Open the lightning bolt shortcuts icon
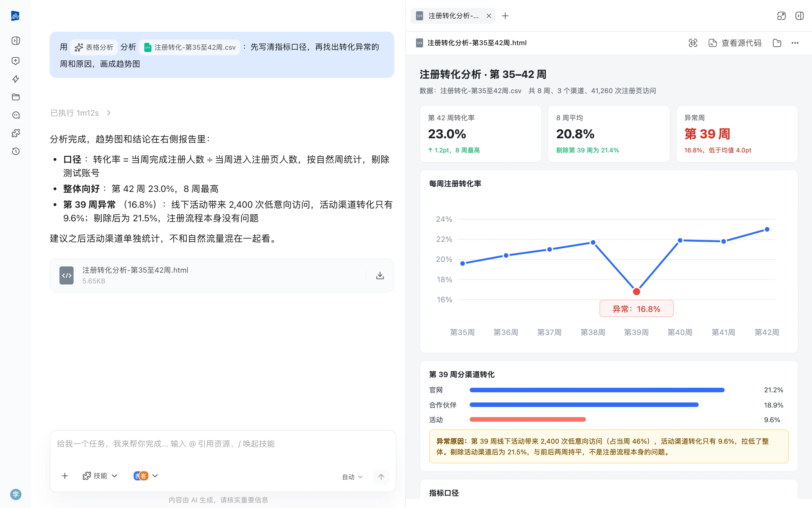Image resolution: width=812 pixels, height=508 pixels. point(16,79)
